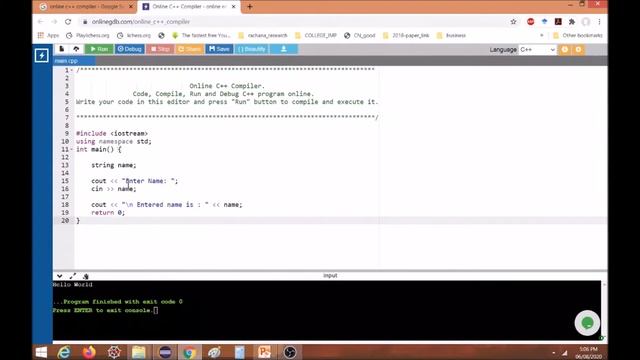Click the return 0; line
Viewport: 640px width, 360px height.
tap(108, 213)
